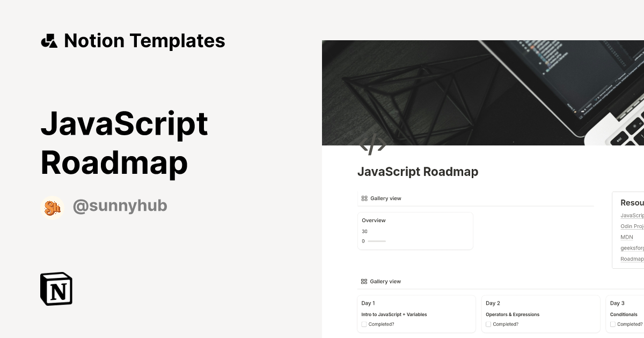
Task: Tick the Completed? checkbox for Day 3
Action: coord(612,324)
